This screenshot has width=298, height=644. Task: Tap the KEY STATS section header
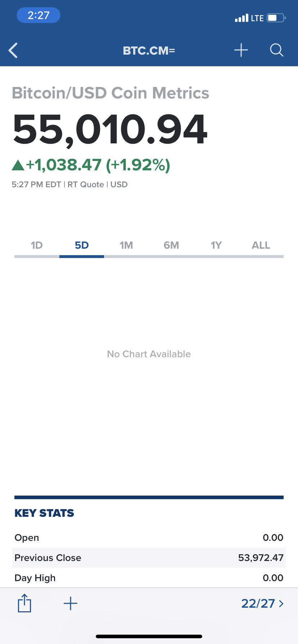(x=44, y=513)
